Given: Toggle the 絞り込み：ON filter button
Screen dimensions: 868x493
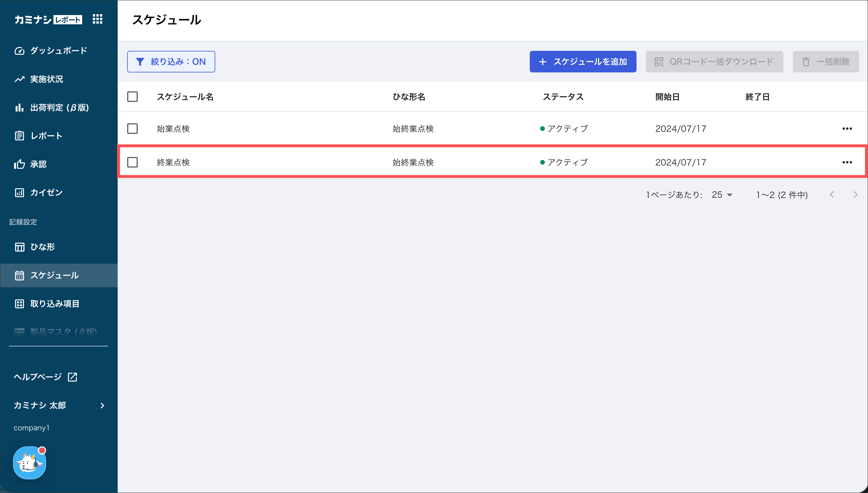Looking at the screenshot, I should click(x=171, y=61).
